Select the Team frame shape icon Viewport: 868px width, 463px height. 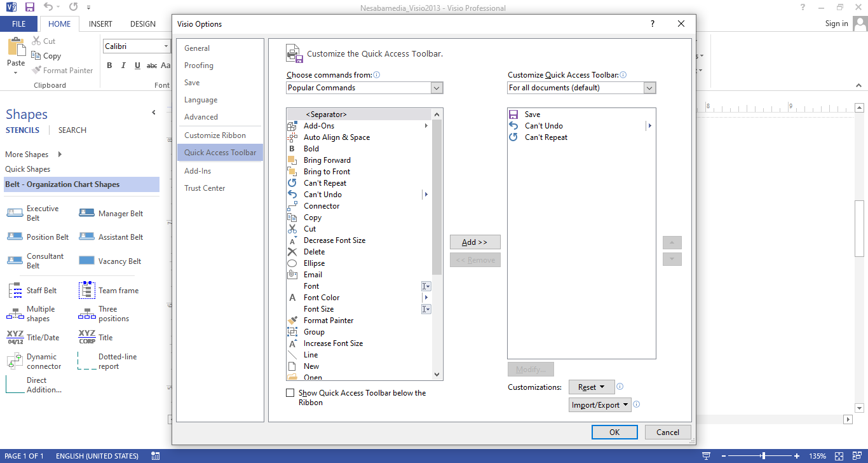tap(86, 291)
